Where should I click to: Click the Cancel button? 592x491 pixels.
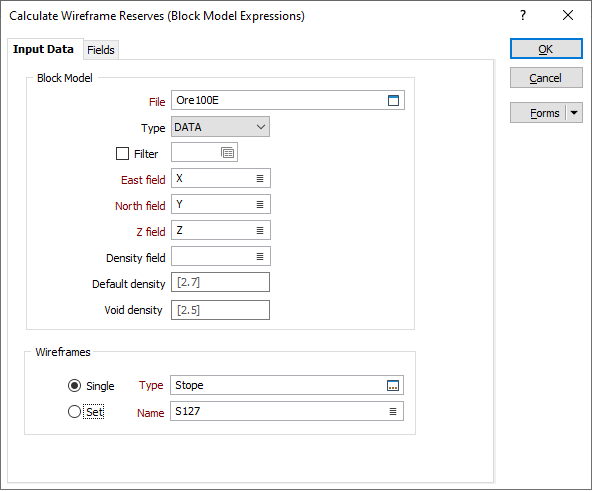click(x=546, y=78)
